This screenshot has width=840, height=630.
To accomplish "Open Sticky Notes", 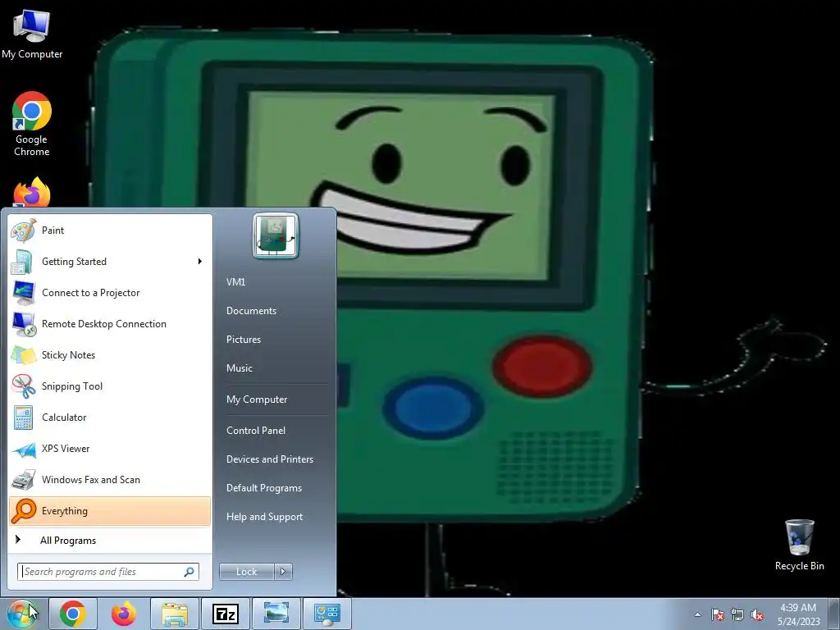I will [x=110, y=355].
